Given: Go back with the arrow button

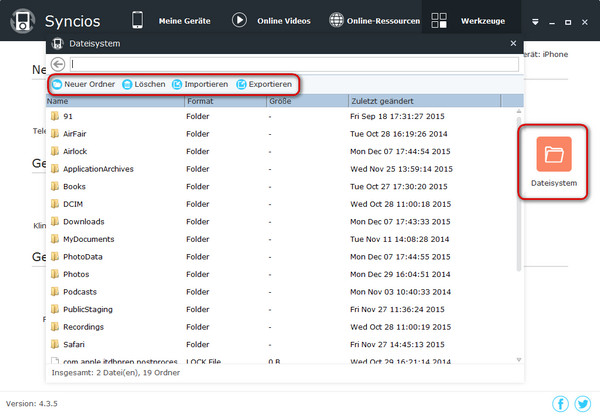Looking at the screenshot, I should click(x=58, y=64).
